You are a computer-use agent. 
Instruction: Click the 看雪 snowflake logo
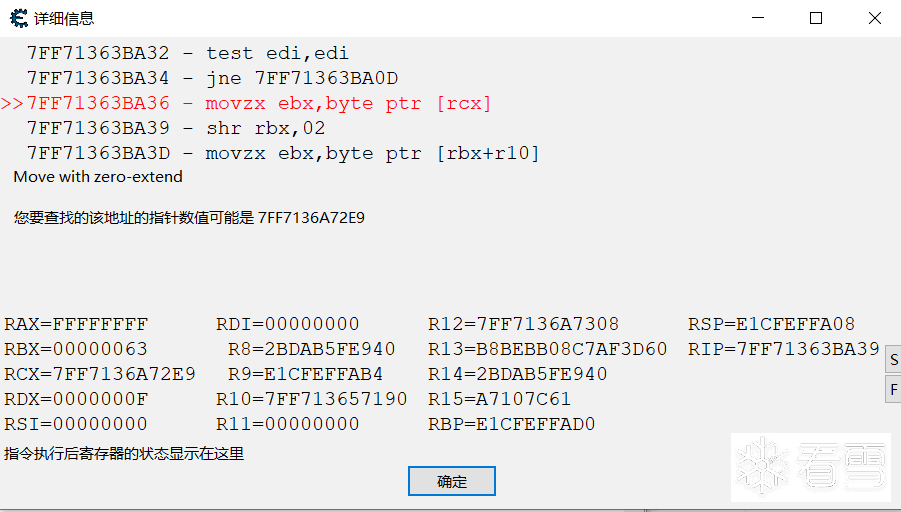[x=811, y=466]
